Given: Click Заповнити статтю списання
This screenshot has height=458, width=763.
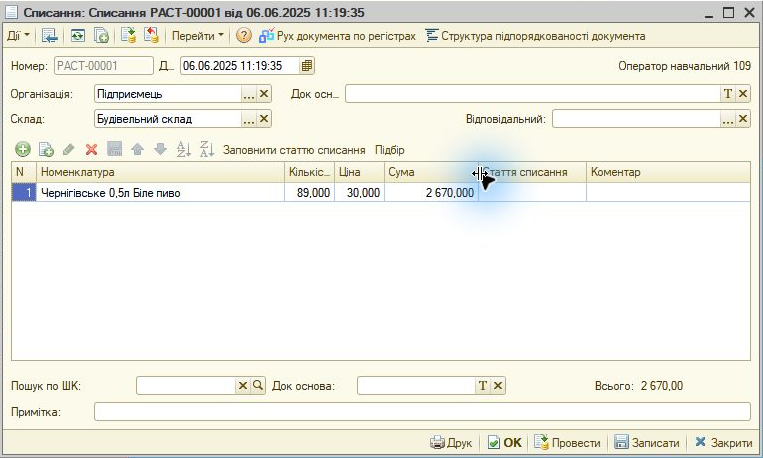Looking at the screenshot, I should coord(294,150).
